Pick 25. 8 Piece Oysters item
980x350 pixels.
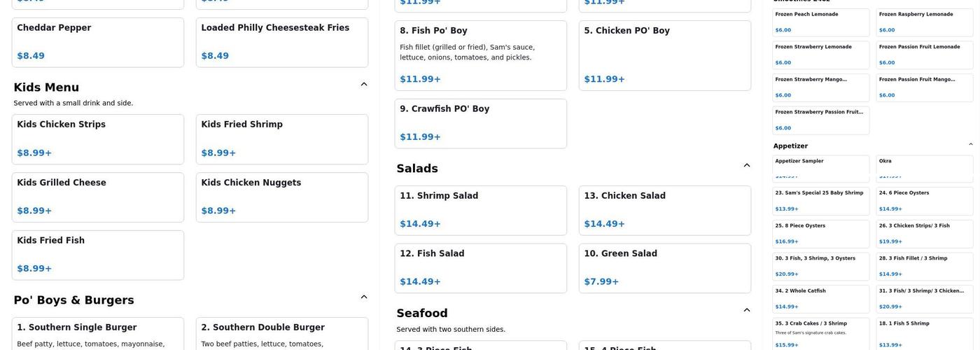[821, 234]
